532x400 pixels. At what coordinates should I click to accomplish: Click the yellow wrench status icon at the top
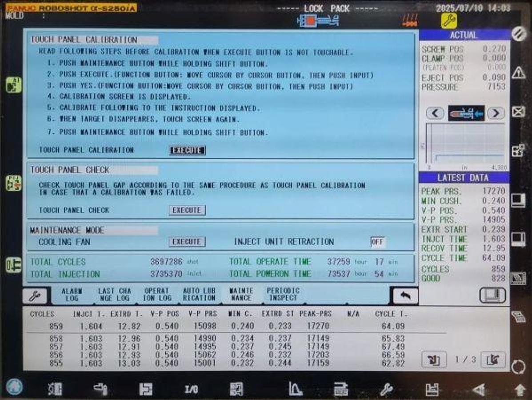point(448,21)
